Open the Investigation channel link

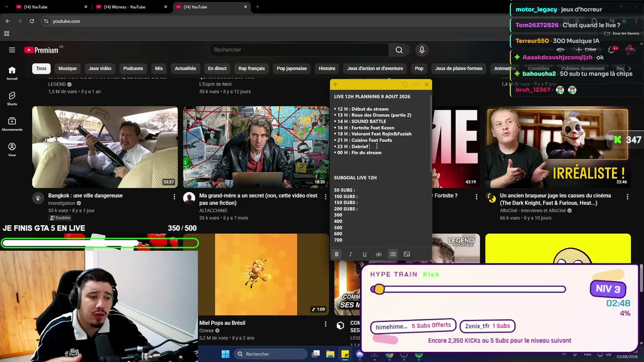61,203
